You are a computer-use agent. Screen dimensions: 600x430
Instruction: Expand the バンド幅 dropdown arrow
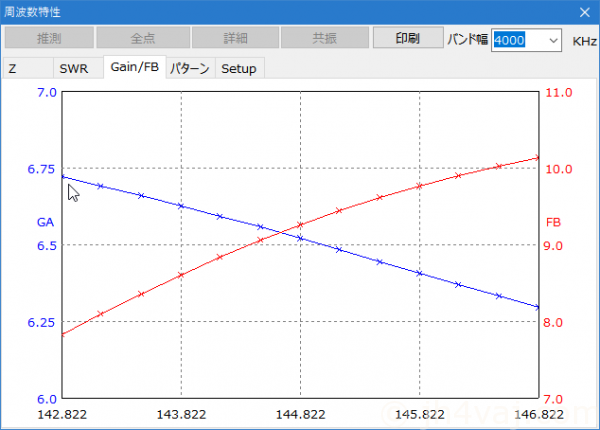(x=554, y=40)
